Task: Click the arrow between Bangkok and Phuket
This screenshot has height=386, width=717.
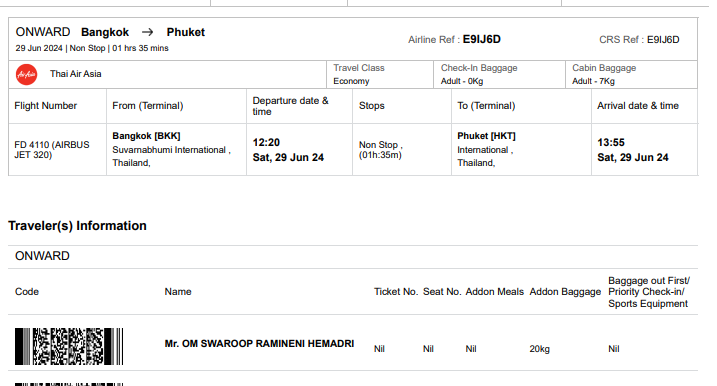Action: click(x=147, y=32)
